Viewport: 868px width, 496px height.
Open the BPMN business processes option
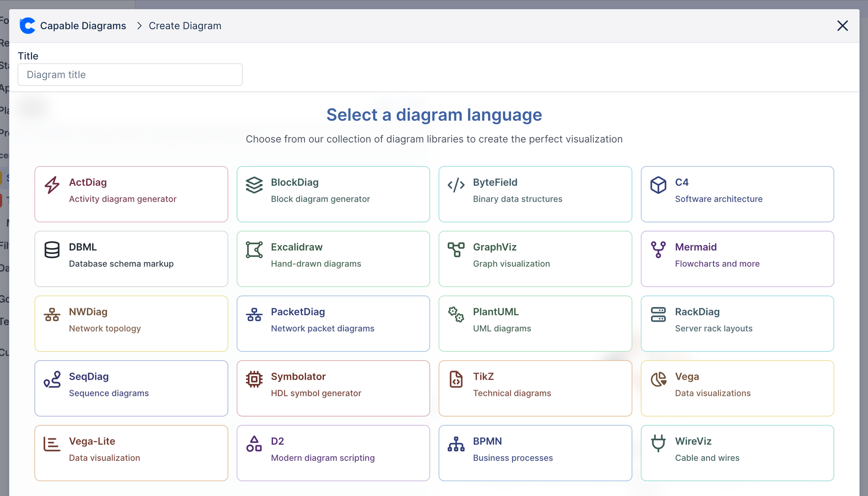(535, 453)
